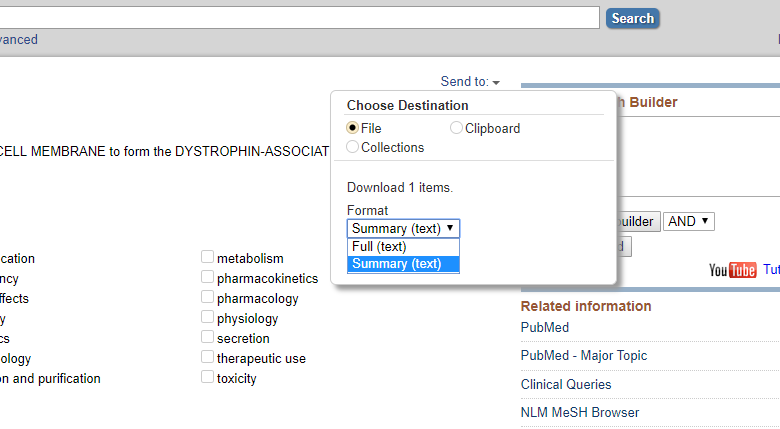
Task: Enable the therapeutic use checkbox
Action: [x=208, y=358]
